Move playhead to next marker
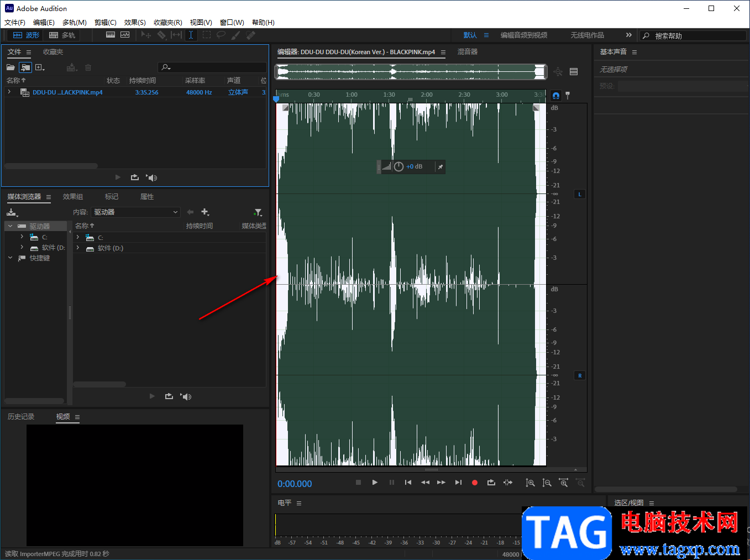This screenshot has width=750, height=560. 458,483
